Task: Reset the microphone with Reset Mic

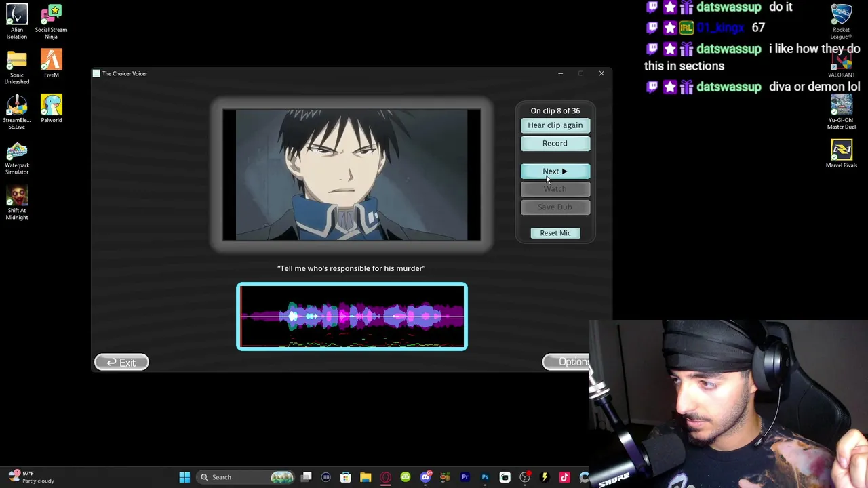Action: [x=555, y=233]
